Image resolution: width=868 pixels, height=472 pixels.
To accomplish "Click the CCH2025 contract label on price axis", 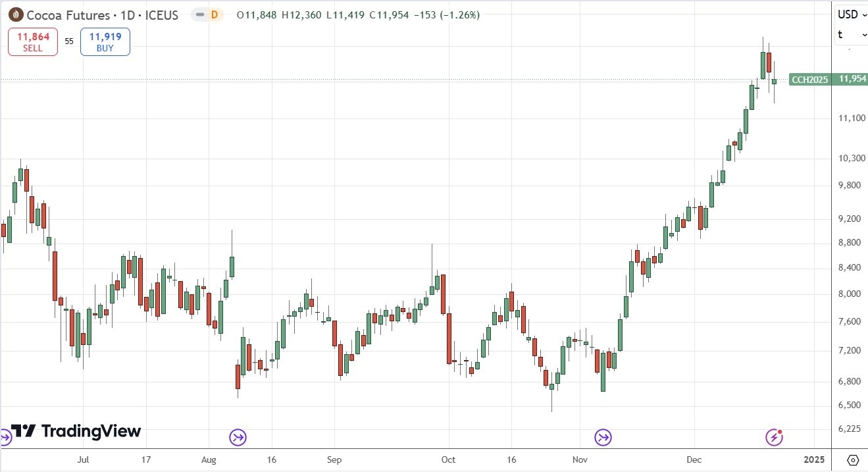I will click(x=810, y=79).
